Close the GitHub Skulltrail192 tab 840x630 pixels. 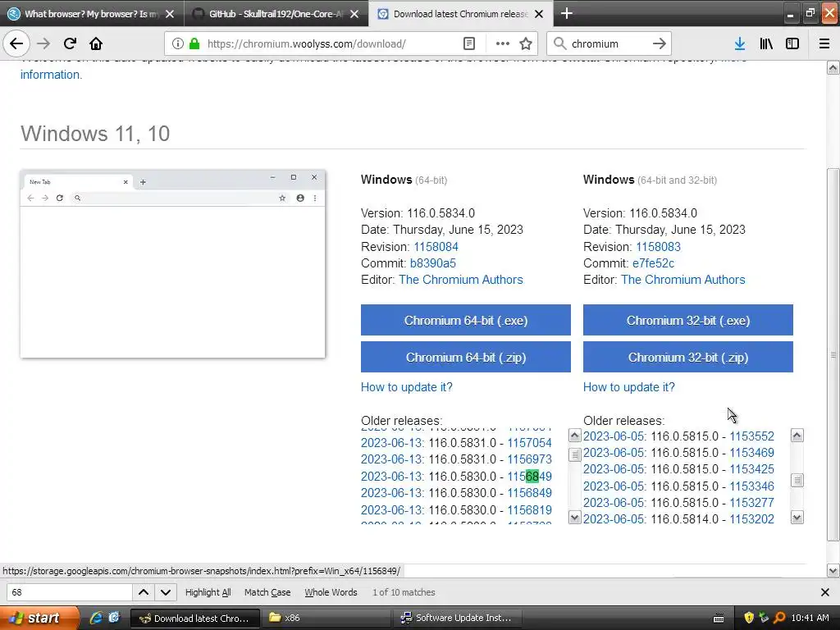pyautogui.click(x=354, y=14)
